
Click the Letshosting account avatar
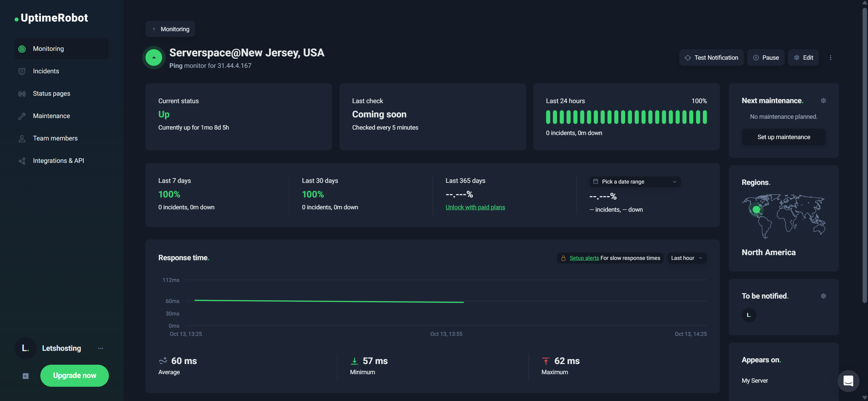tap(25, 348)
